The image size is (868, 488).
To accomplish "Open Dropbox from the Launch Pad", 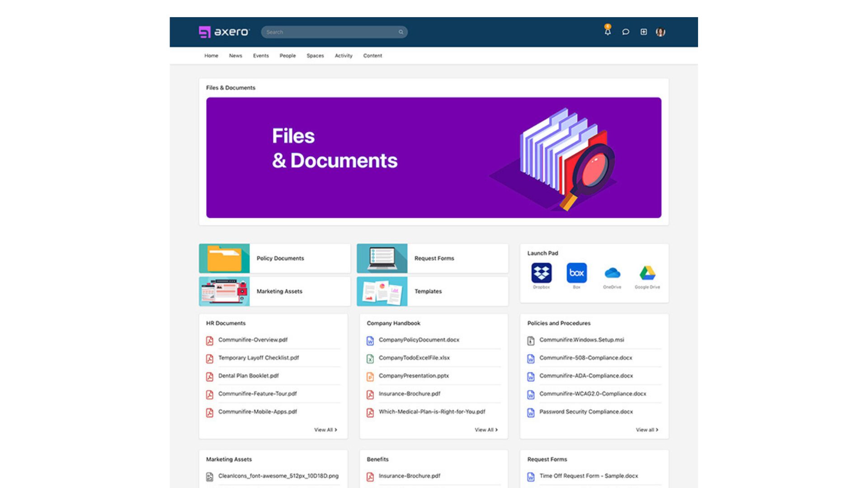I will (x=541, y=272).
